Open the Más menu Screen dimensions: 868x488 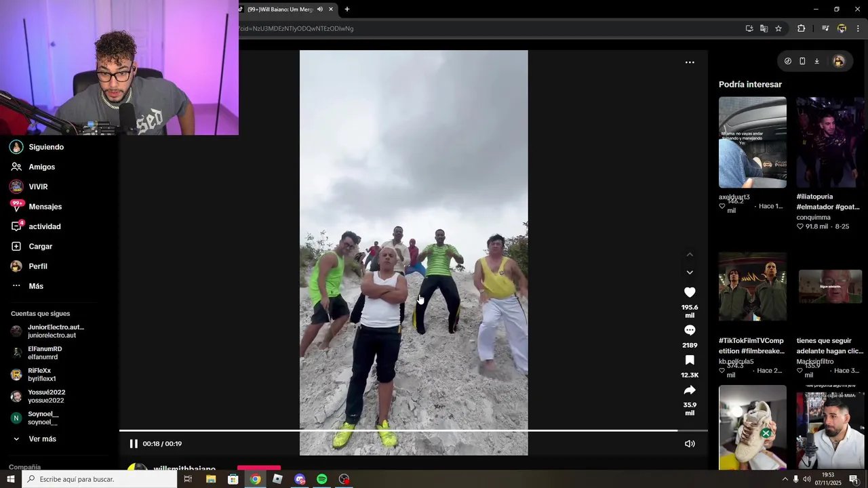(x=27, y=286)
